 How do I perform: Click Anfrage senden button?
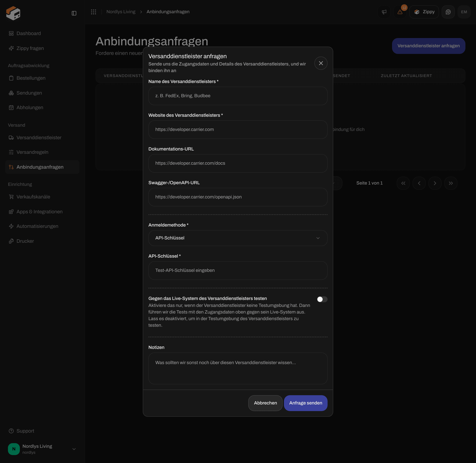(x=306, y=403)
